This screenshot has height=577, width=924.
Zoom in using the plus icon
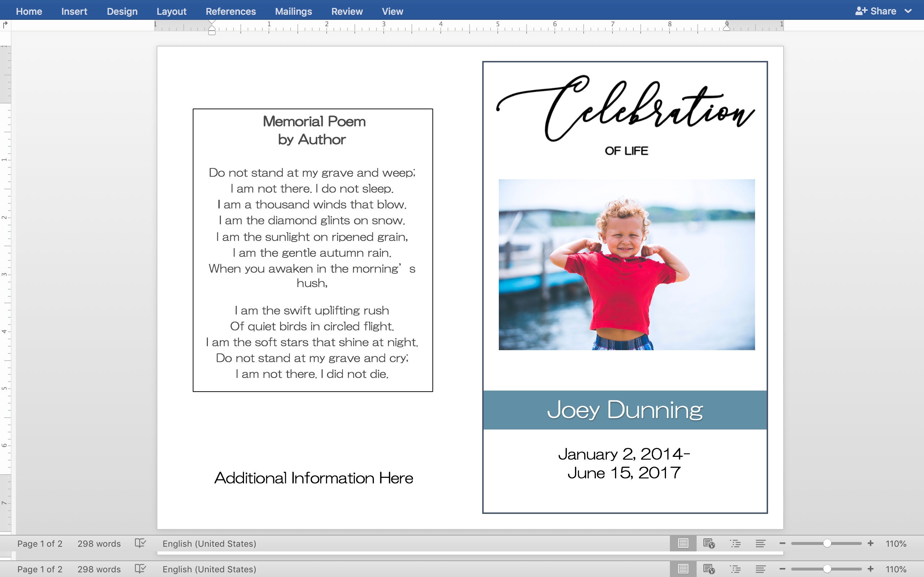(871, 543)
